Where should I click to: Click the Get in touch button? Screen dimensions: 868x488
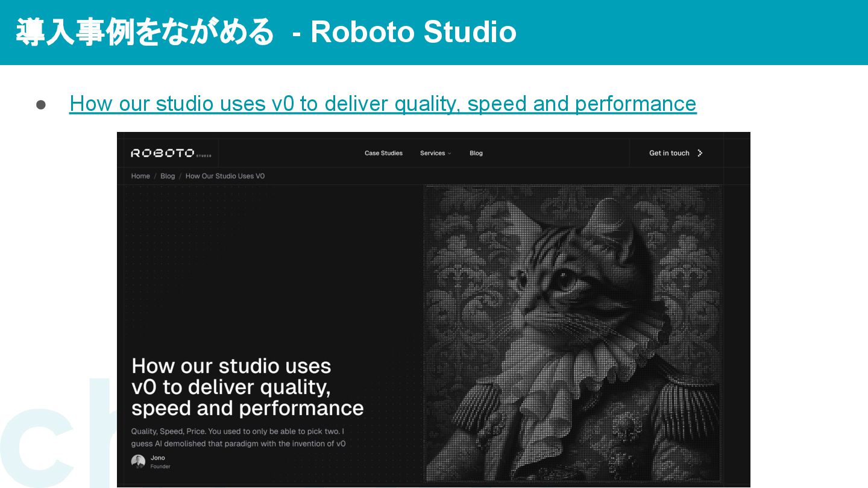[676, 153]
